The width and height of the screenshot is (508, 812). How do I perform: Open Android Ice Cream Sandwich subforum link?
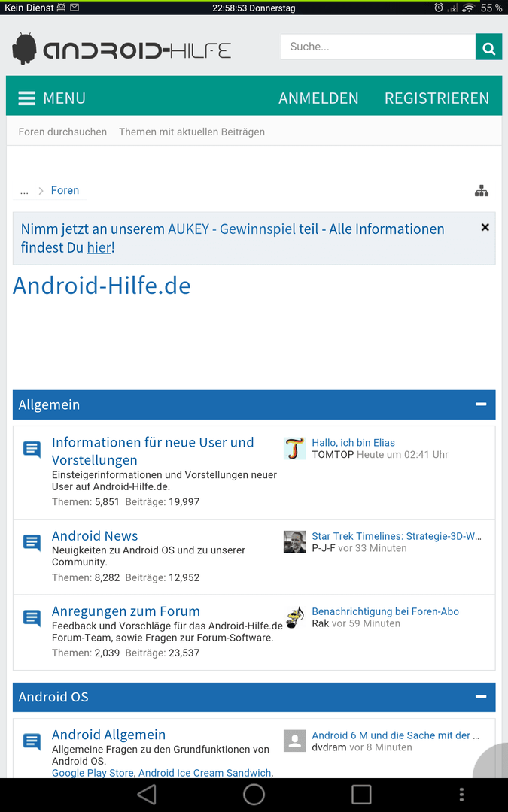(205, 773)
